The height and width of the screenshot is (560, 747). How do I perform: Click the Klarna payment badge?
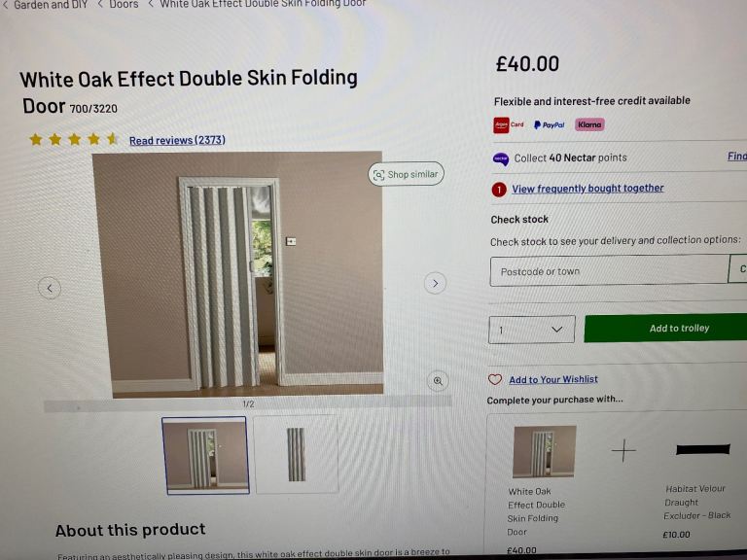(589, 124)
